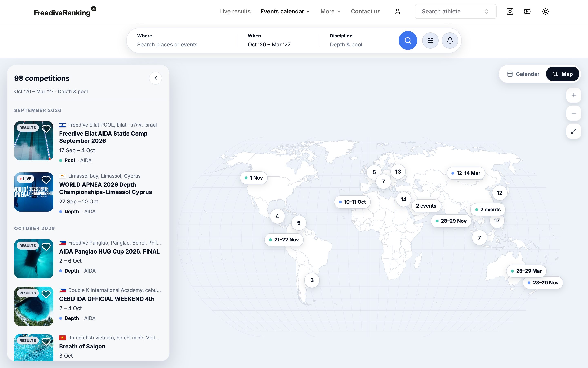Open the filters sliders icon

430,40
